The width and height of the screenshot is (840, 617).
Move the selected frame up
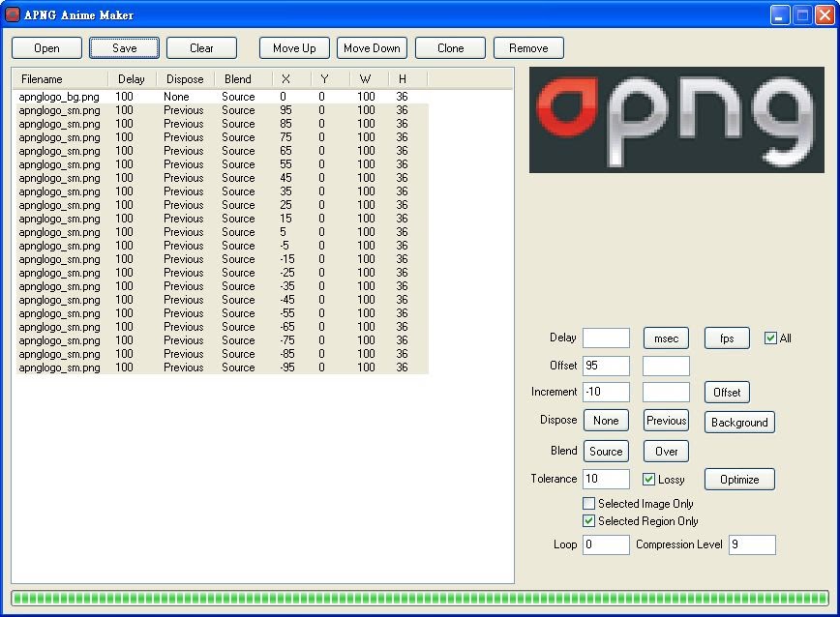point(294,48)
